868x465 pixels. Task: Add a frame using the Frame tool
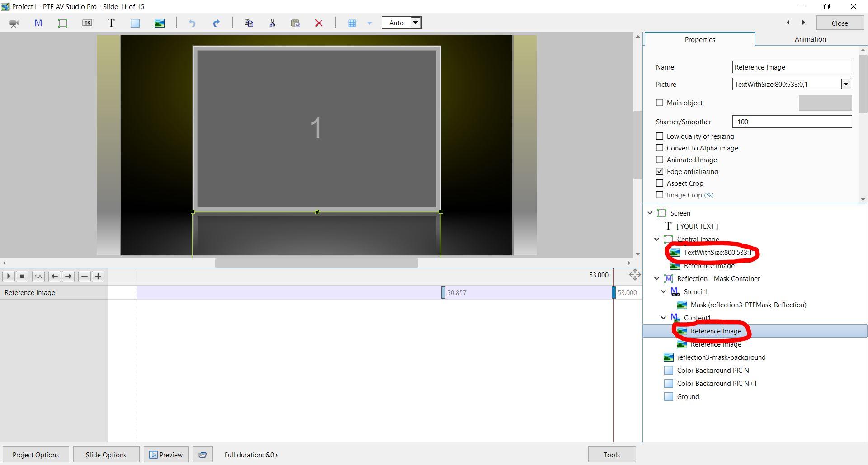tap(63, 23)
